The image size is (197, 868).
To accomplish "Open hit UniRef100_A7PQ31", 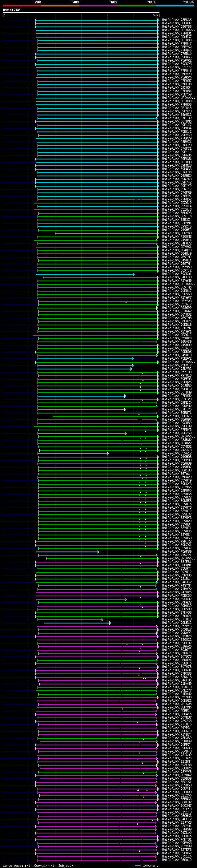I will [176, 33].
